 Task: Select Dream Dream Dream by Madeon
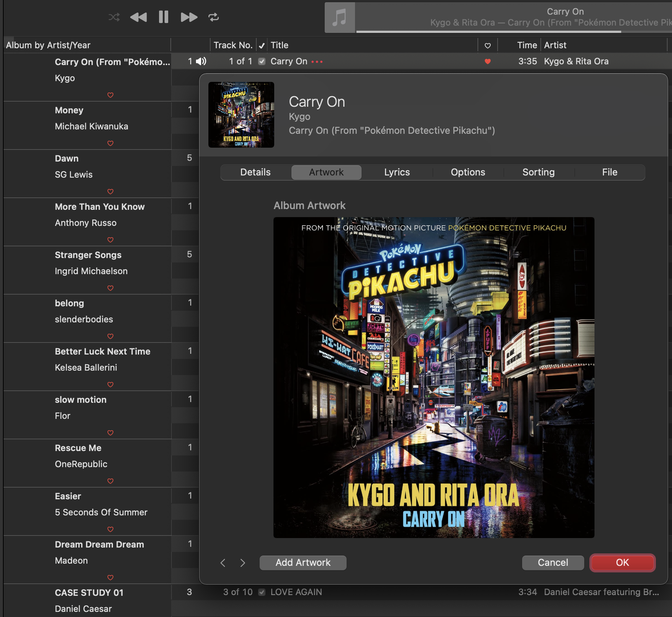[x=87, y=560]
